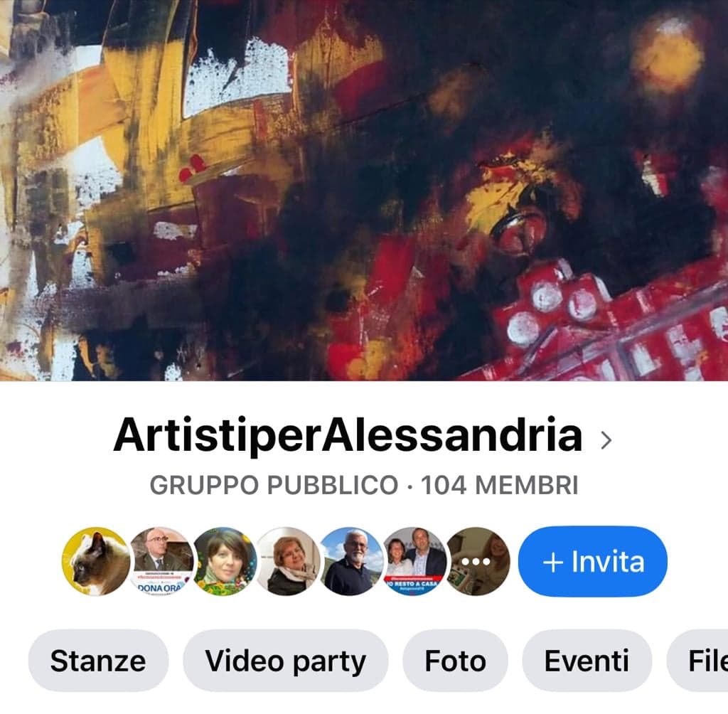Open the Video party tab

(286, 660)
